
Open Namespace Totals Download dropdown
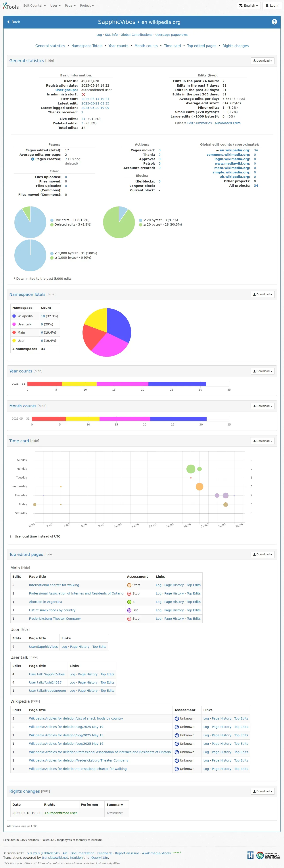tap(262, 294)
